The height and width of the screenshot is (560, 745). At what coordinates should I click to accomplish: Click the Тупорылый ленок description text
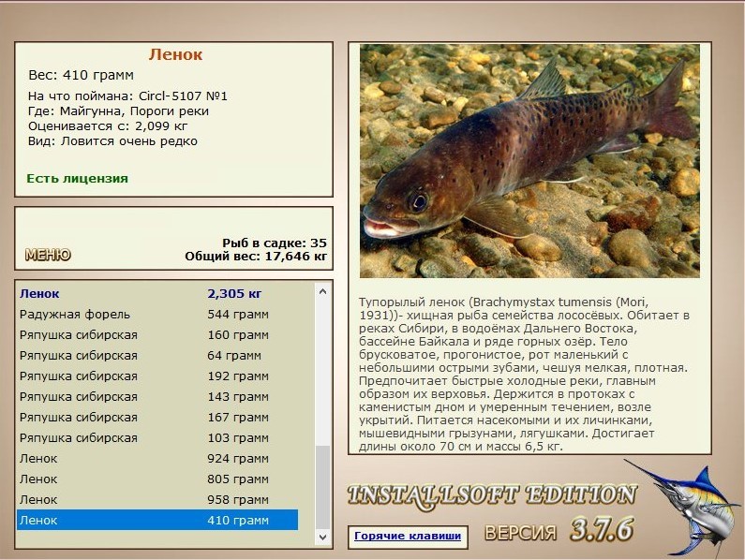(524, 375)
